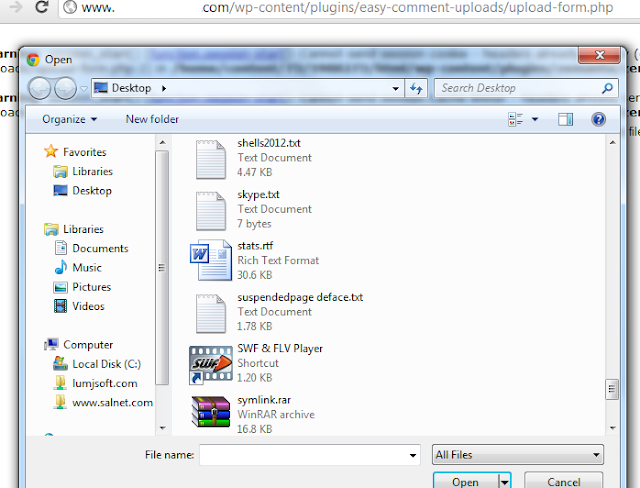Show the preview pane
This screenshot has width=640, height=488.
point(565,120)
